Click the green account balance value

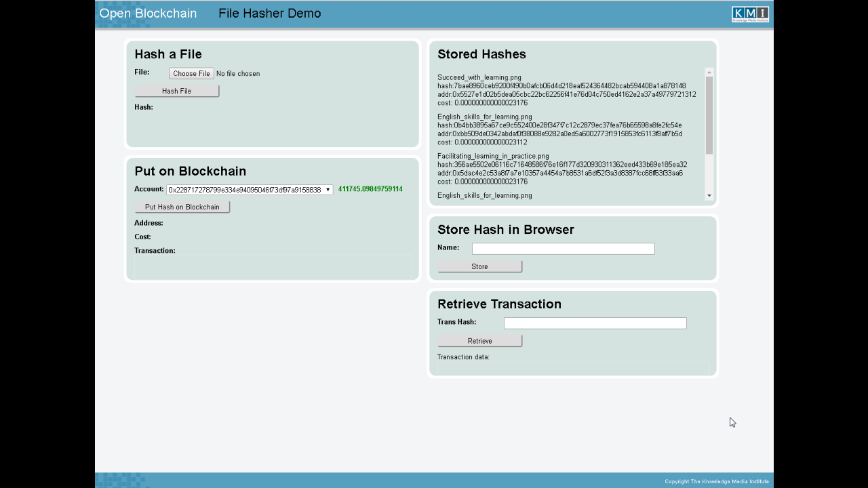coord(370,189)
